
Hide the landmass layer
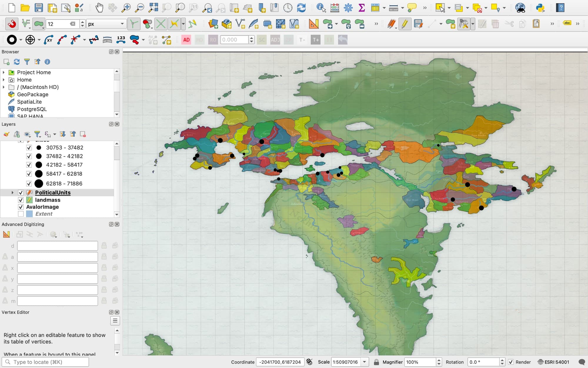click(x=21, y=200)
